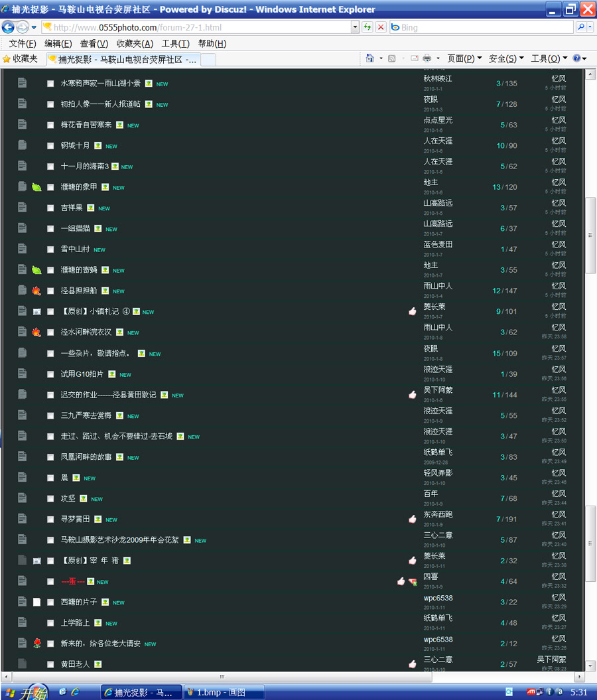Viewport: 597px width, 700px height.
Task: Click the Stop loading red X icon
Action: [381, 27]
